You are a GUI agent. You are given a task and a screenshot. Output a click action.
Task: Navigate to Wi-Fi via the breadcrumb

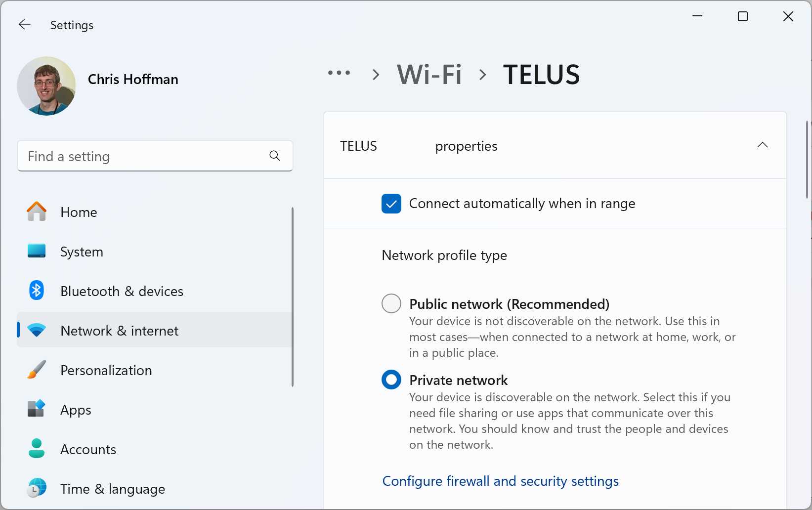(429, 74)
